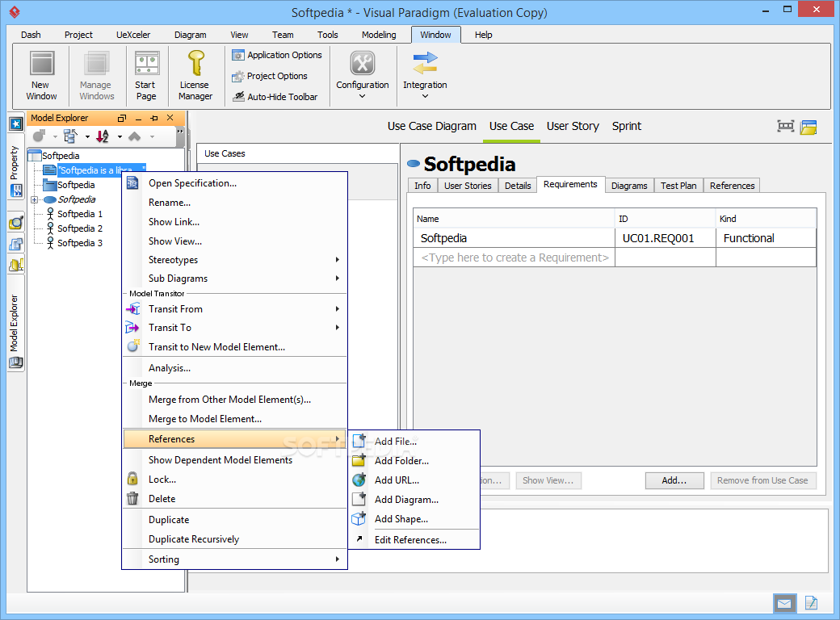Image resolution: width=840 pixels, height=620 pixels.
Task: Open the Property side tab
Action: 15,163
